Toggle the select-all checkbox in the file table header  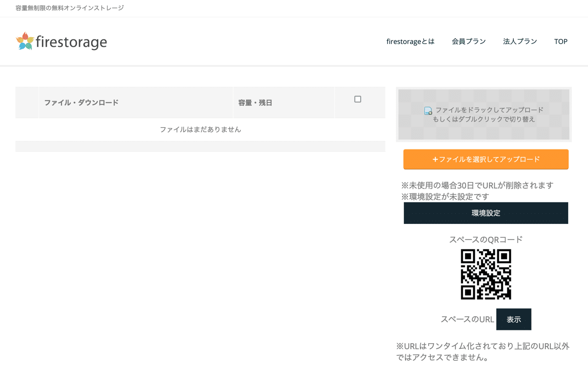coord(358,99)
